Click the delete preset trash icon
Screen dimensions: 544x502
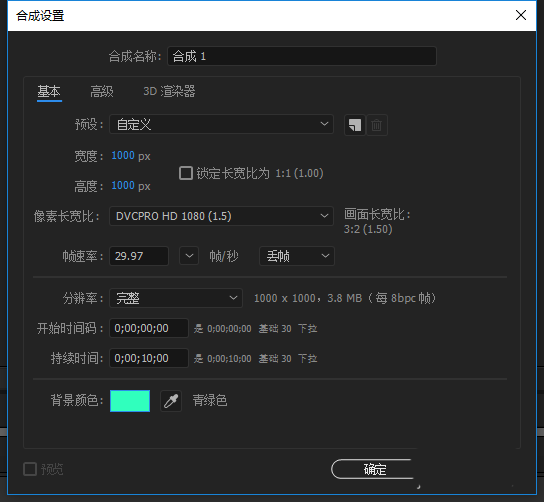[x=376, y=125]
